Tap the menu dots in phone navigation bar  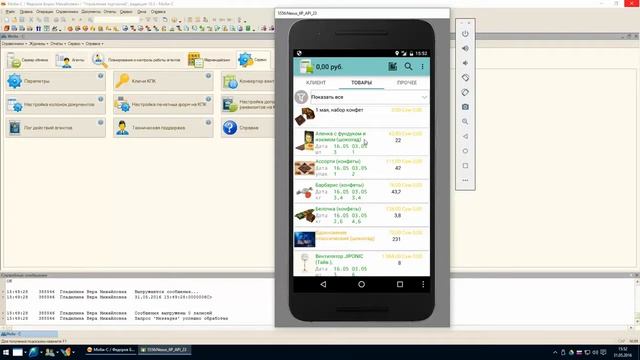(x=423, y=284)
